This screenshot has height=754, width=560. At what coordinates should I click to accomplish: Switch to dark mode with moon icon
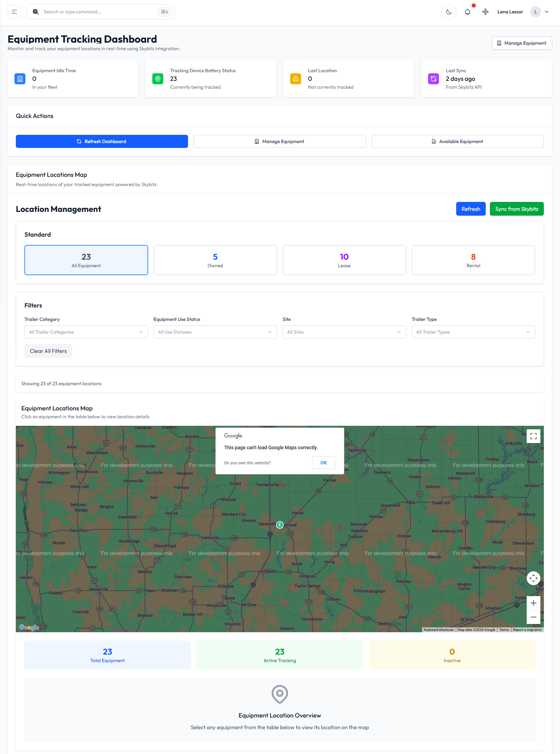[x=449, y=12]
